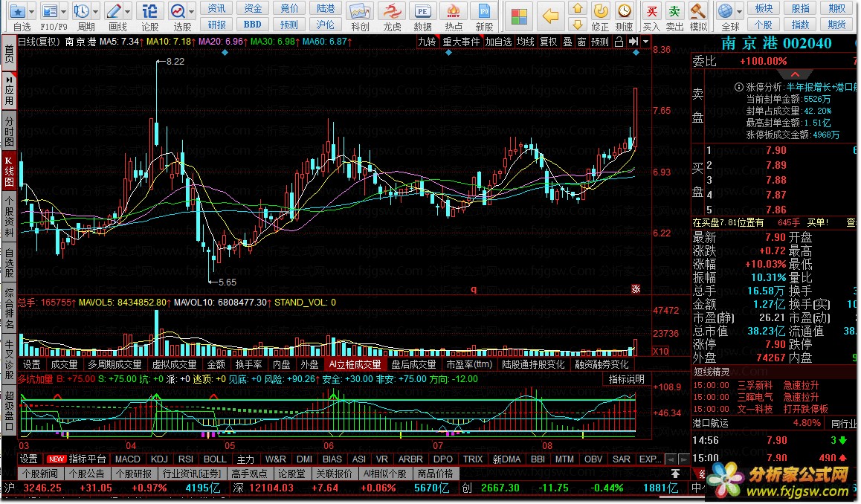The height and width of the screenshot is (504, 861).
Task: Open the 科创 chart picture icon
Action: [x=360, y=12]
